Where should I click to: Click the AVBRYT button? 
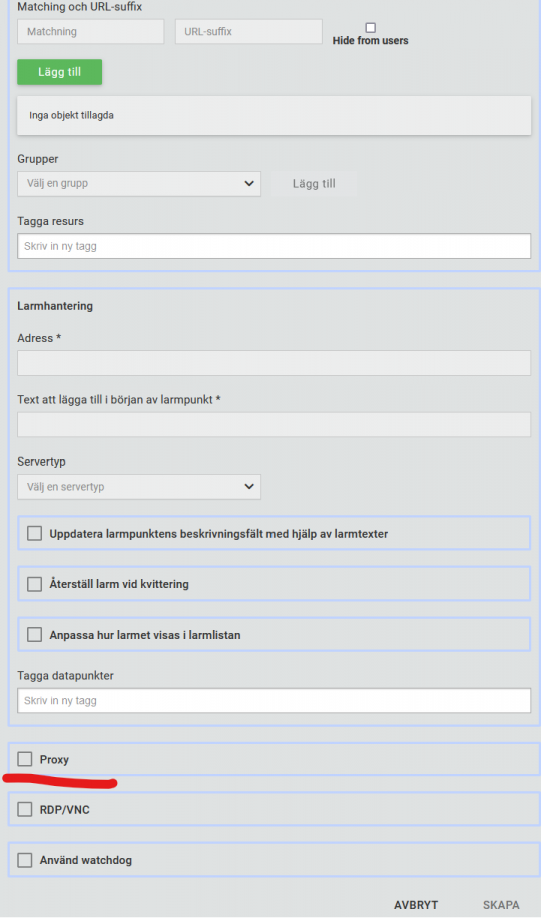[416, 905]
